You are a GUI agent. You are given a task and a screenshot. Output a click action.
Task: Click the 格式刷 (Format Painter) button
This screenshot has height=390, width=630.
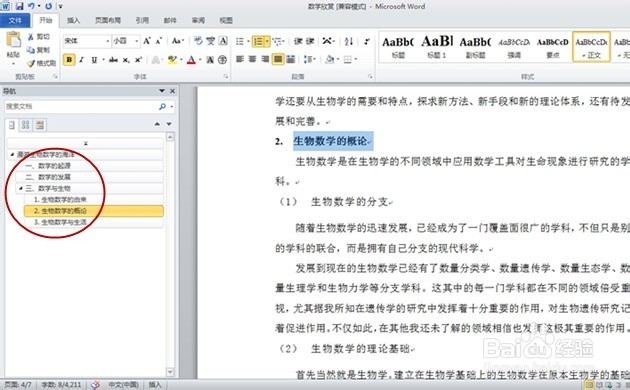pos(42,63)
